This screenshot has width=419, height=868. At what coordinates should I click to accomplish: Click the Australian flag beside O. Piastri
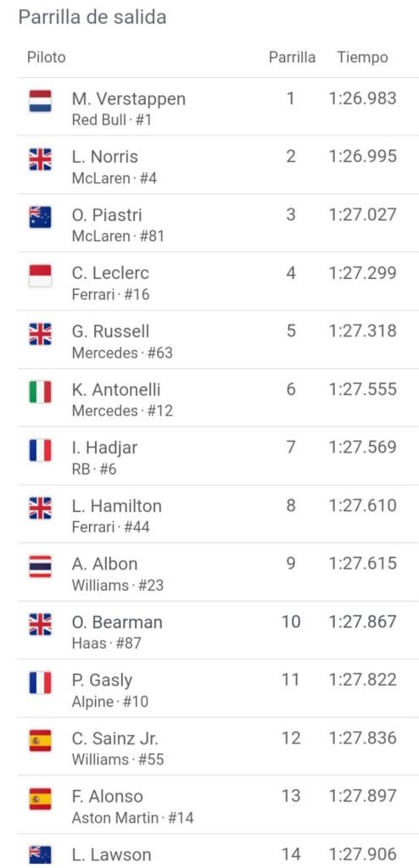(40, 218)
